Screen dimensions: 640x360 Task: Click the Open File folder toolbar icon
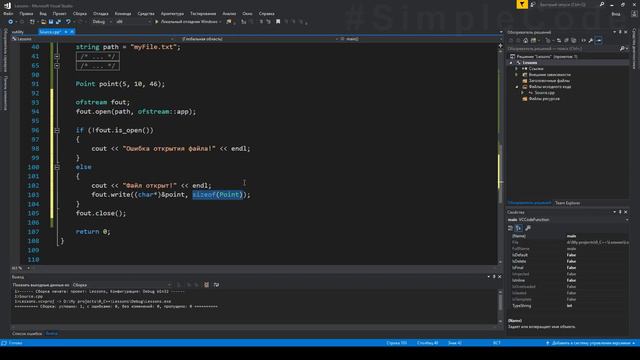click(43, 22)
